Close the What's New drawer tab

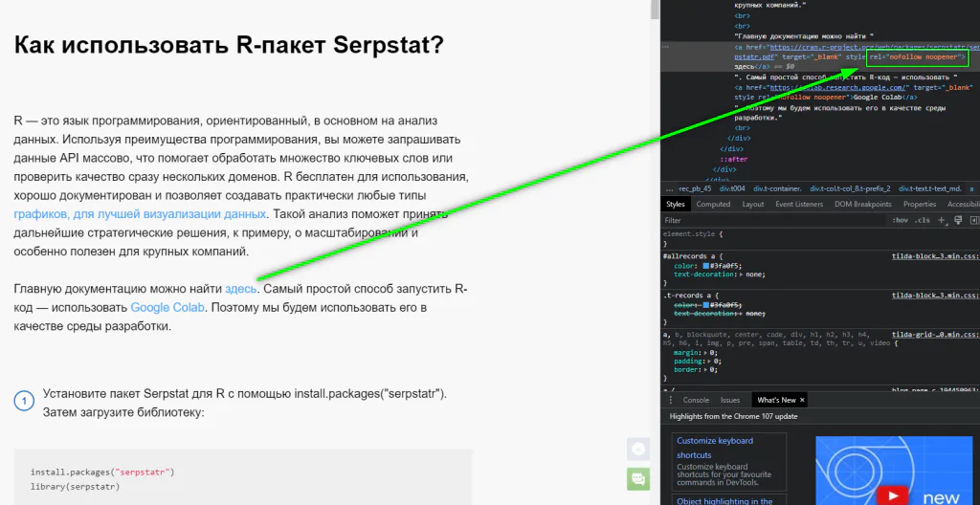[x=802, y=400]
